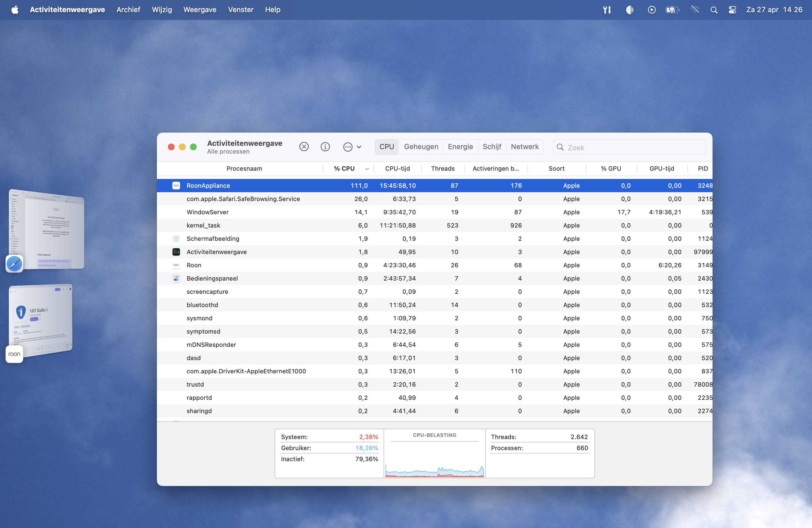Click the RoonAppliance process icon

pos(176,186)
